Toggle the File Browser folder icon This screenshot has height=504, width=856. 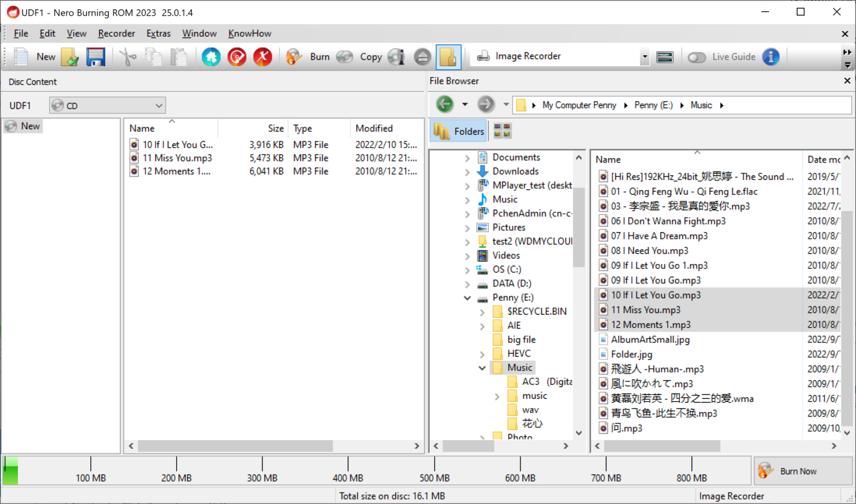(x=448, y=57)
